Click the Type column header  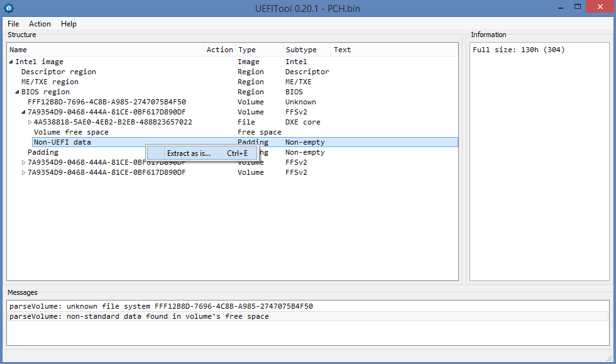point(259,50)
